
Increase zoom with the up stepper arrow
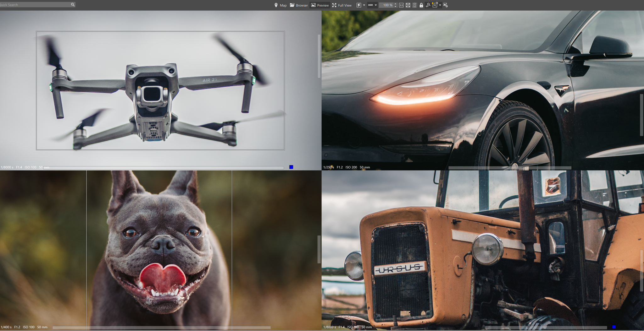(x=395, y=4)
